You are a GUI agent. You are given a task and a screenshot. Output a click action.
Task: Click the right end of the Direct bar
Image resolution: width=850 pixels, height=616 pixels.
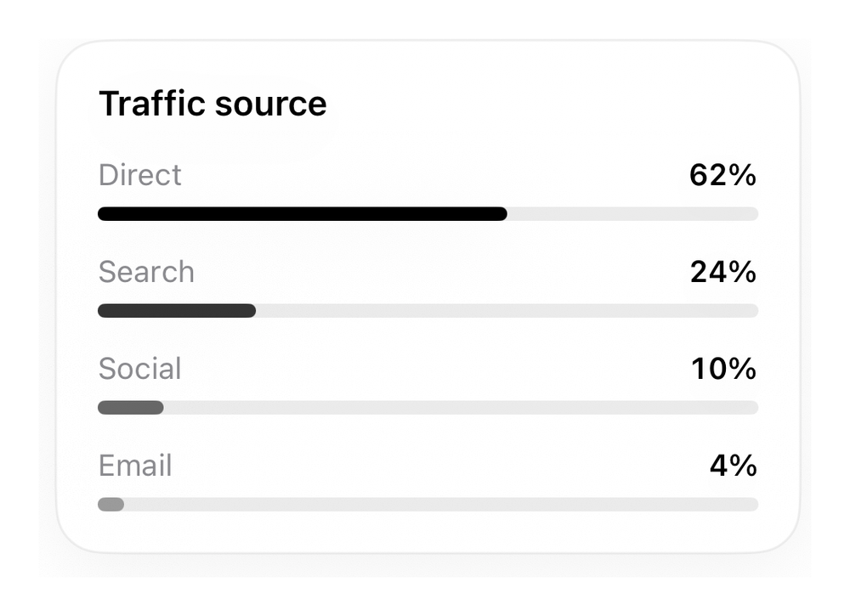752,213
